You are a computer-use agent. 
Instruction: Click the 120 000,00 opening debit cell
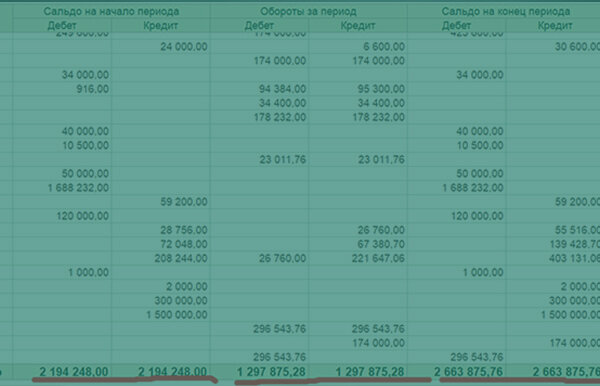(83, 216)
